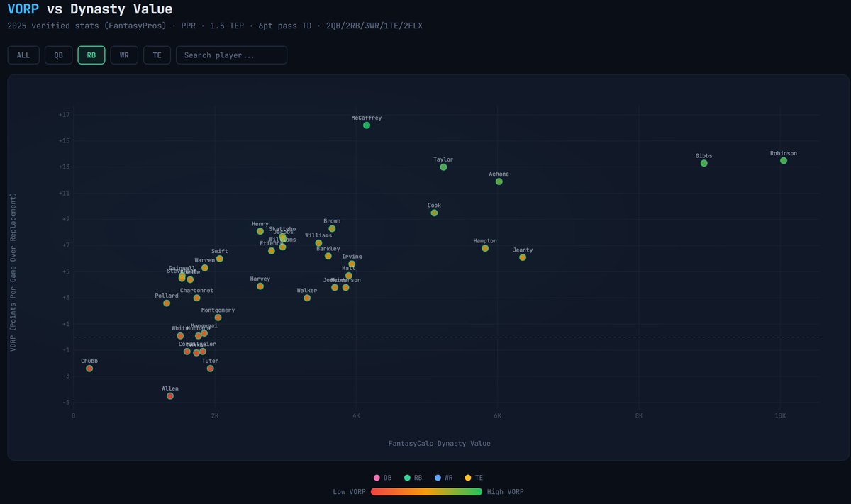The width and height of the screenshot is (851, 504).
Task: Filter chart to TE players
Action: pos(157,55)
